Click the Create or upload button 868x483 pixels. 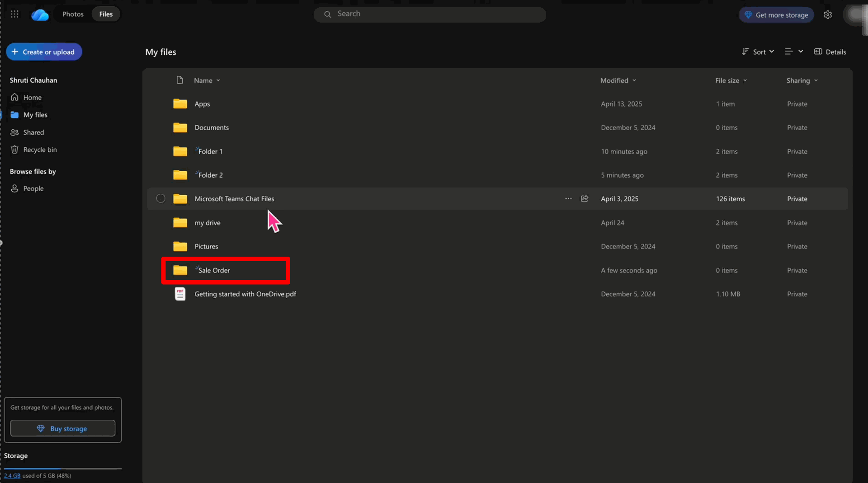[44, 52]
